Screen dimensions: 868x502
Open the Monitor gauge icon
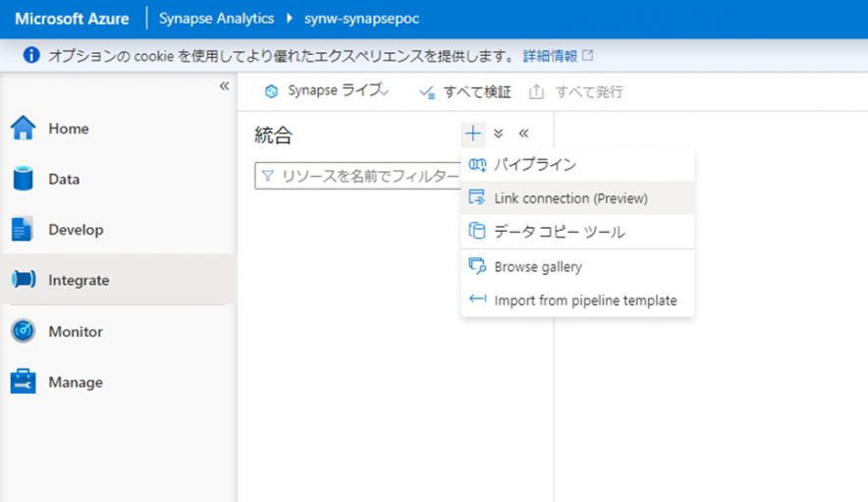point(23,332)
